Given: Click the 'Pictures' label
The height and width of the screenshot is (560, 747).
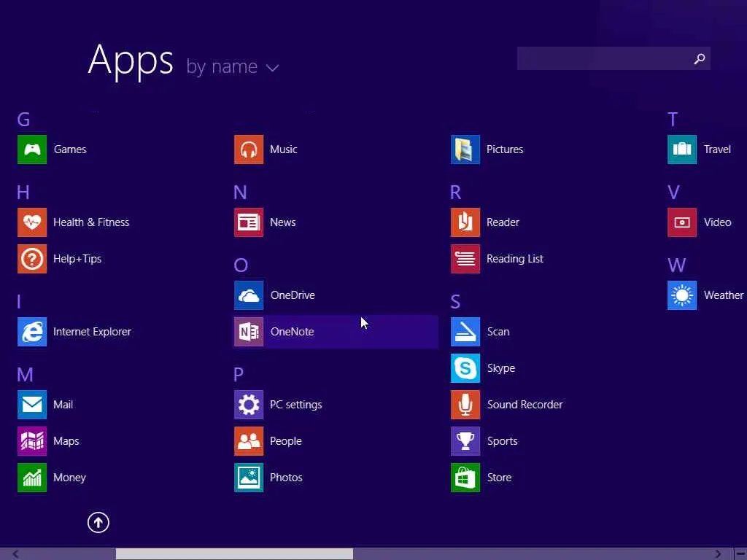Looking at the screenshot, I should pyautogui.click(x=505, y=149).
